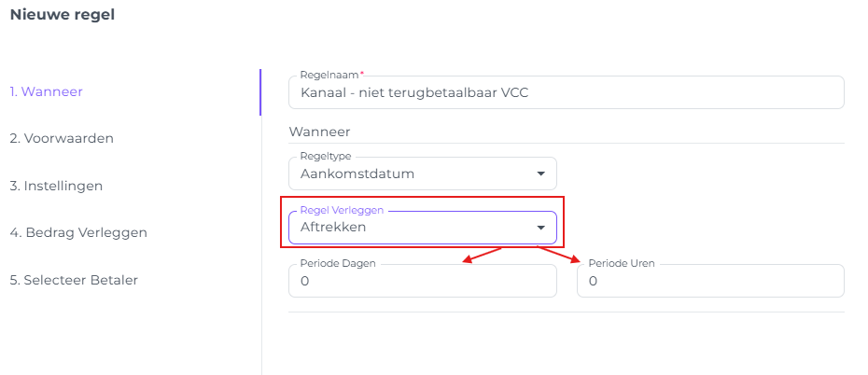Viewport: 868px width, 375px height.
Task: Click the Regeltype dropdown arrow icon
Action: (x=540, y=174)
